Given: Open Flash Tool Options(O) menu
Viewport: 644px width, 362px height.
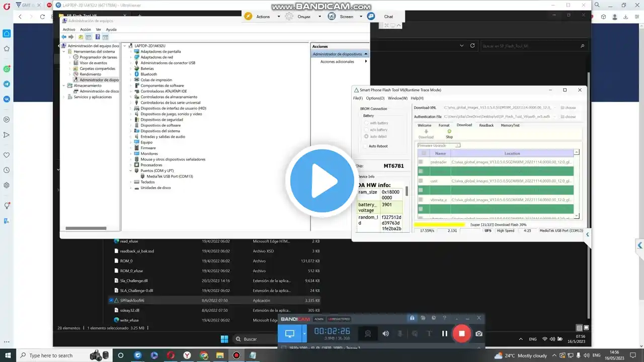Looking at the screenshot, I should (x=375, y=98).
